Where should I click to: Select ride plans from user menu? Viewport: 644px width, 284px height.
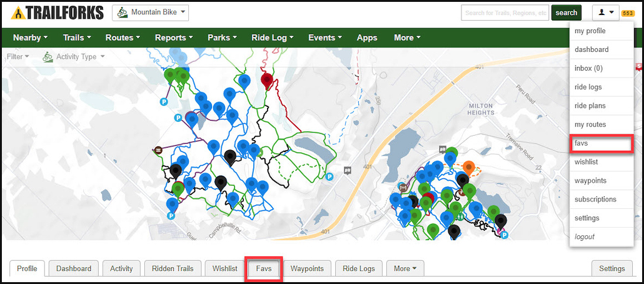(x=601, y=106)
